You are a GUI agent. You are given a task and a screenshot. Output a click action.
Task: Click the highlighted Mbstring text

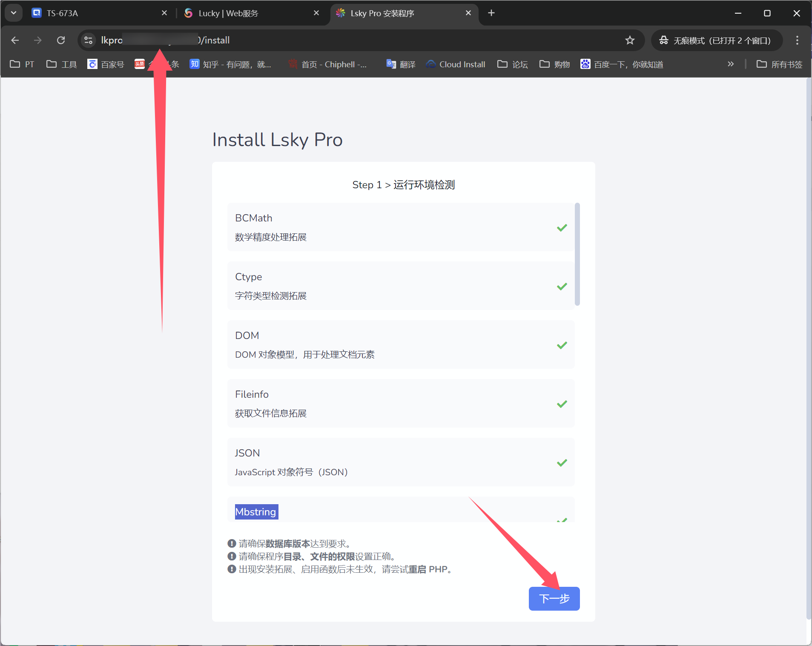point(256,512)
